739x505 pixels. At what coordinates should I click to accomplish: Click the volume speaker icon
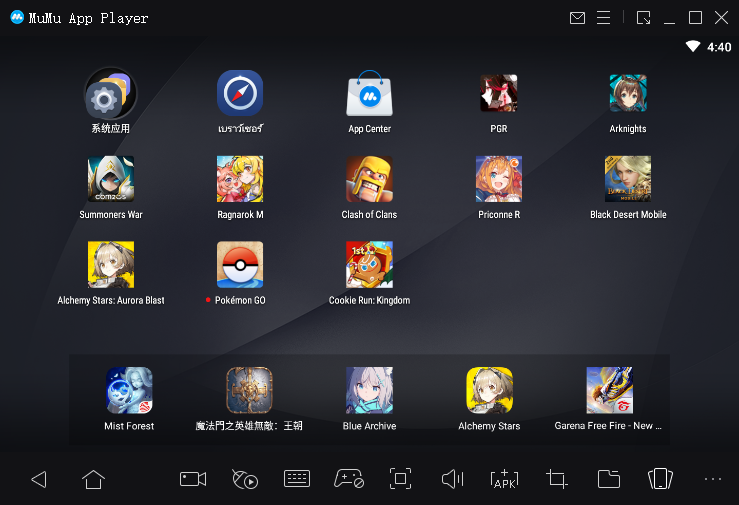tap(452, 479)
